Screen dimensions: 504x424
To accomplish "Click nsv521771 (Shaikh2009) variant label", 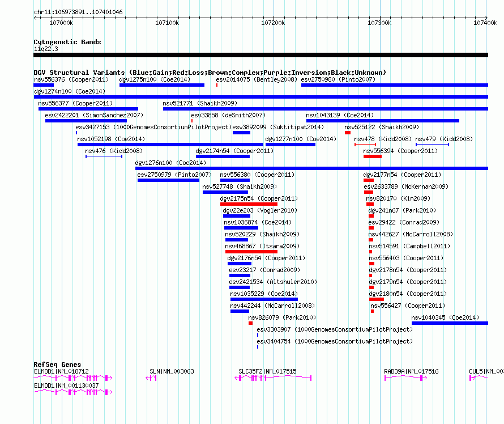I will 200,103.
